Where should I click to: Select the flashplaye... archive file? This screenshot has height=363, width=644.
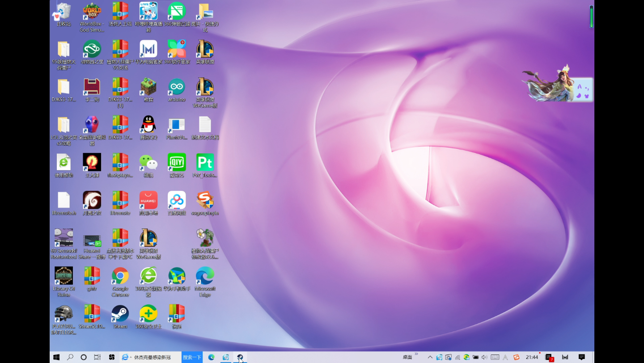pos(120,166)
